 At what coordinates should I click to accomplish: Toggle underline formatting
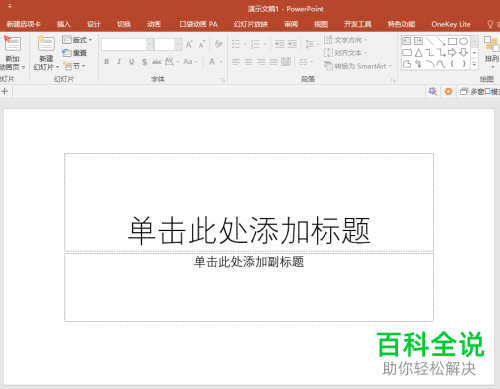(132, 62)
